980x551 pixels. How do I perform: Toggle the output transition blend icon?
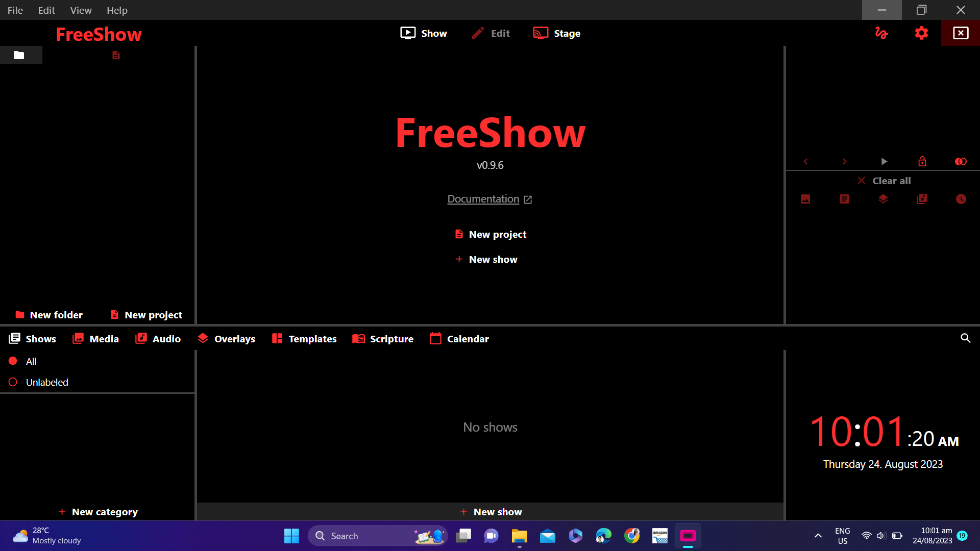coord(960,161)
